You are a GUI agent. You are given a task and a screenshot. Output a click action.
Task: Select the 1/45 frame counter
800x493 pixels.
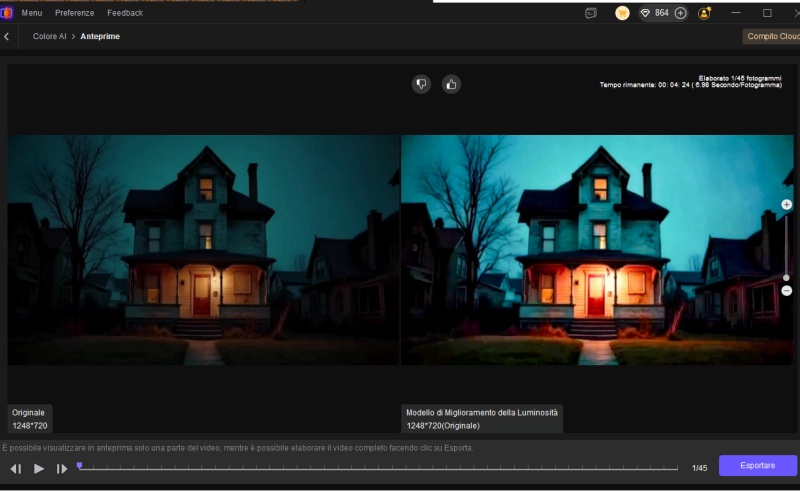coord(699,468)
